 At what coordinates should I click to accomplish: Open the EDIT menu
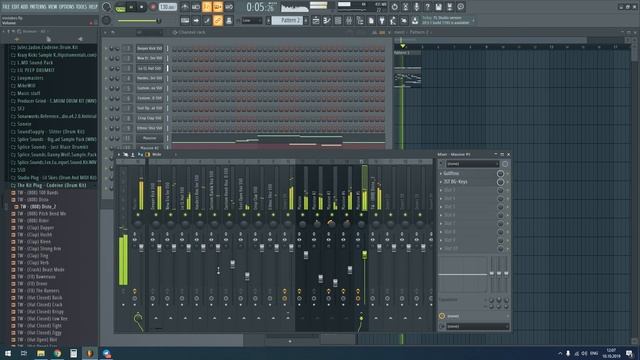click(x=15, y=7)
